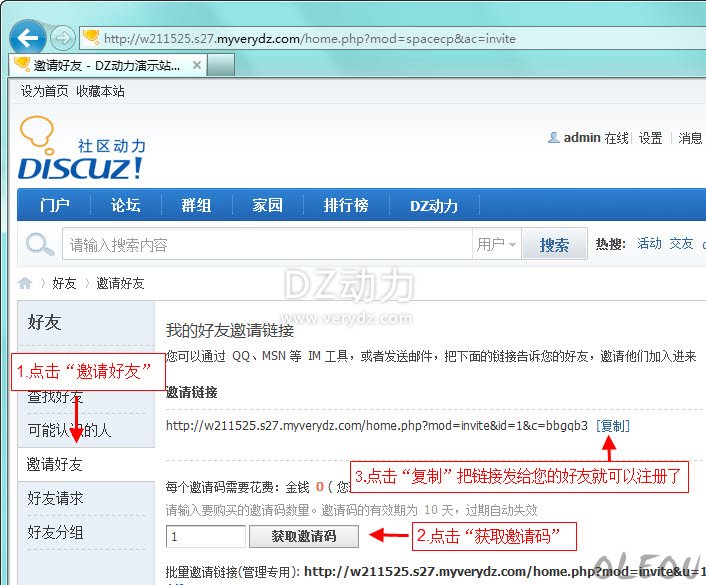Screen dimensions: 706x585
Task: Click the 请输入搜索内容 search box
Action: (267, 245)
